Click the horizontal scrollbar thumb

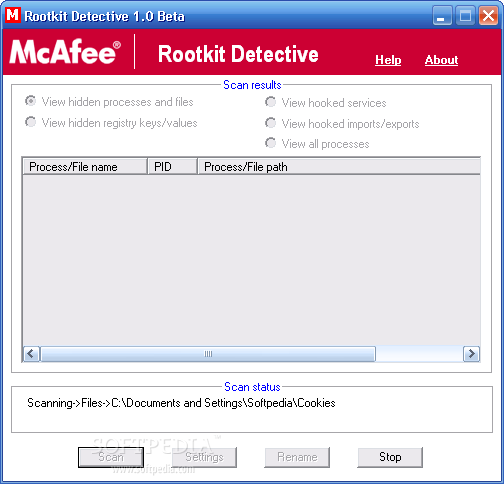coord(208,354)
